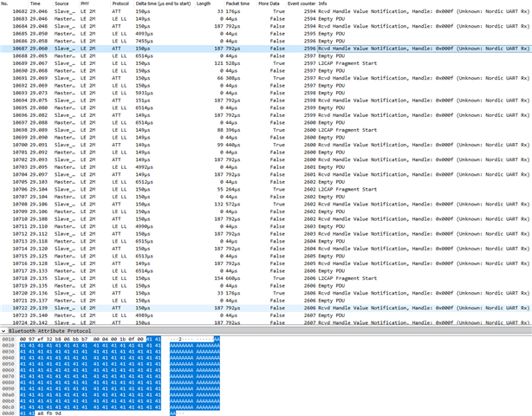Sort by the Info column header
This screenshot has width=532, height=416.
tap(322, 3)
